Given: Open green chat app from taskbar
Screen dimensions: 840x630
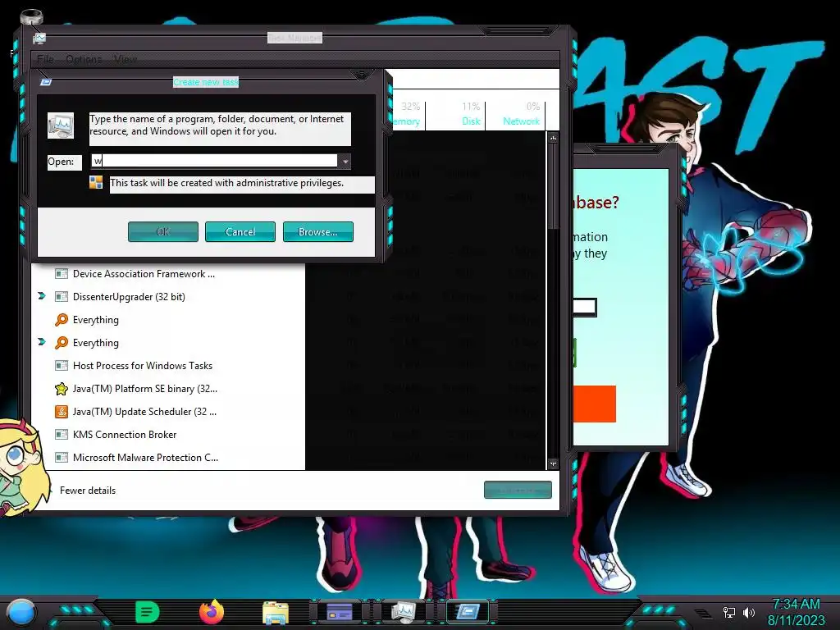Looking at the screenshot, I should pyautogui.click(x=148, y=612).
